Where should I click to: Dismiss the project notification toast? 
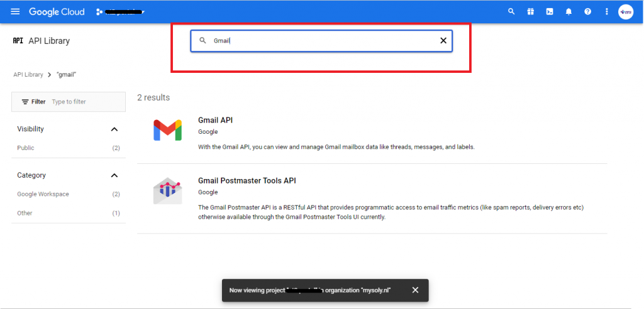click(x=415, y=290)
